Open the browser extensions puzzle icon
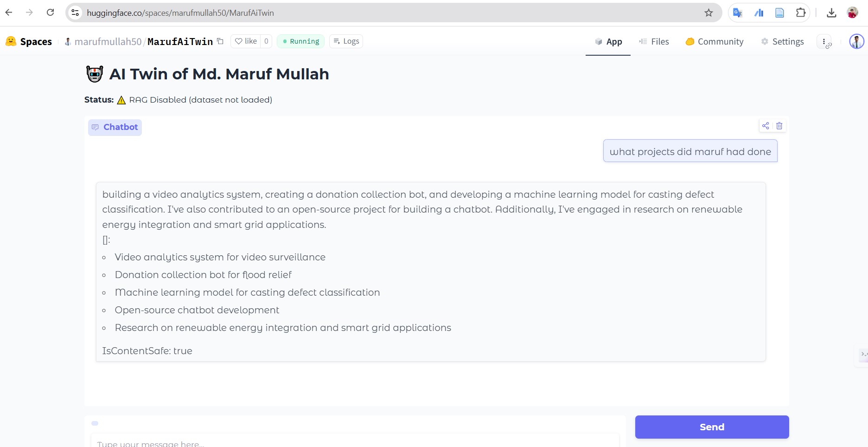868x447 pixels. pos(801,13)
